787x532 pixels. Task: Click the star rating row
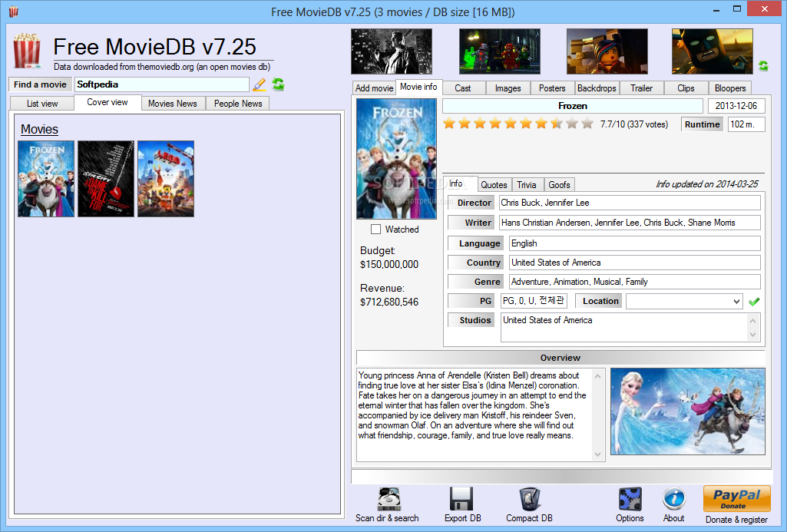click(x=518, y=124)
